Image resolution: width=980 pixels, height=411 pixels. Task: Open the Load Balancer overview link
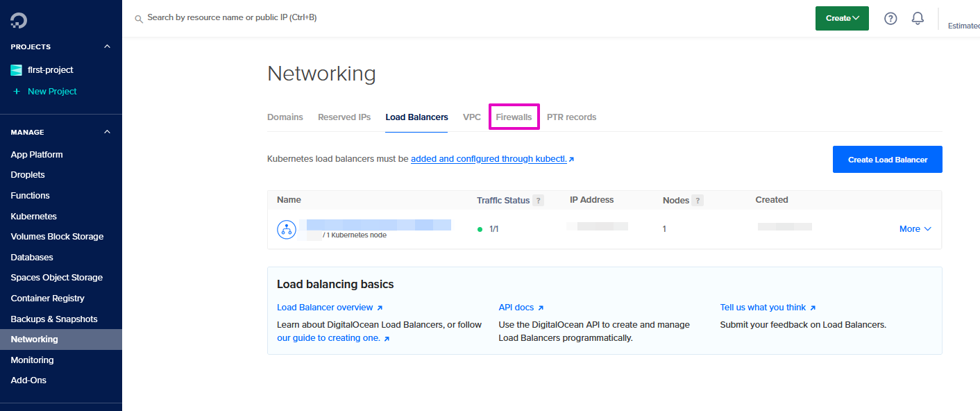click(330, 308)
